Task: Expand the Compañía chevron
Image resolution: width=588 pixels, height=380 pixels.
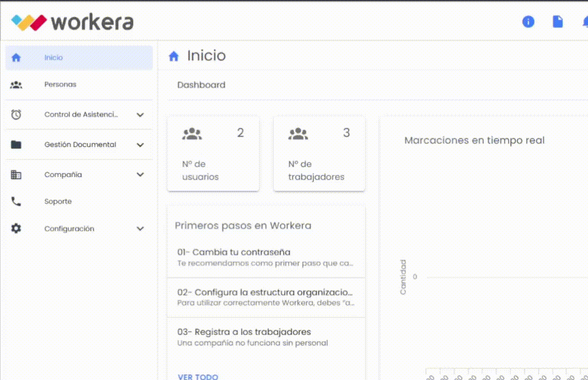Action: click(140, 174)
